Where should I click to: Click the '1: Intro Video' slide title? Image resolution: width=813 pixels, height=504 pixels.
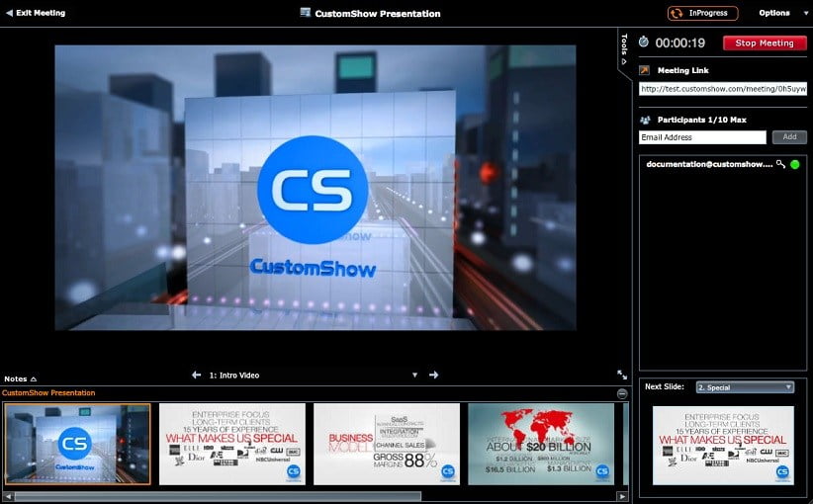point(234,375)
